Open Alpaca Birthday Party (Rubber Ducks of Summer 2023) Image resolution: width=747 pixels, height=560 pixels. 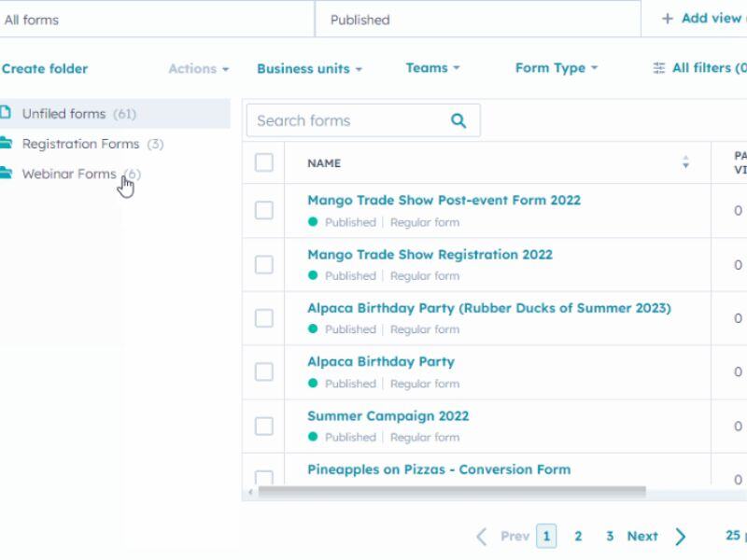[x=488, y=308]
